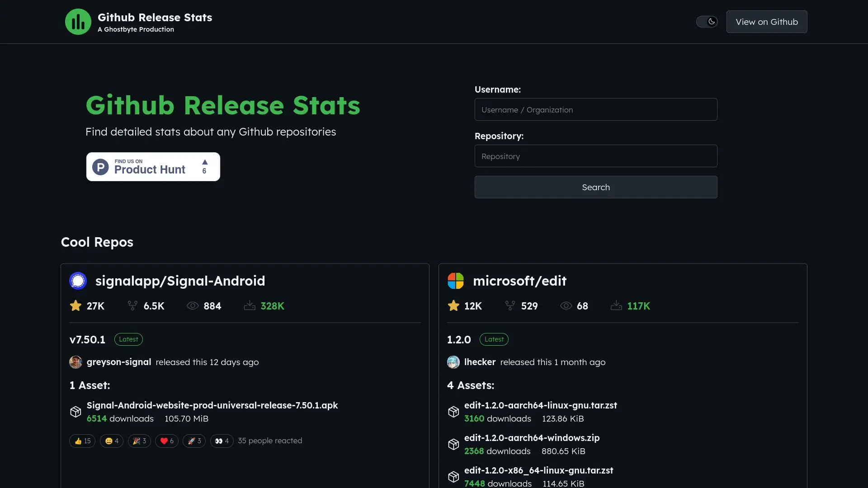Click the Username / Organization input field
Viewport: 868px width, 488px height.
tap(595, 109)
